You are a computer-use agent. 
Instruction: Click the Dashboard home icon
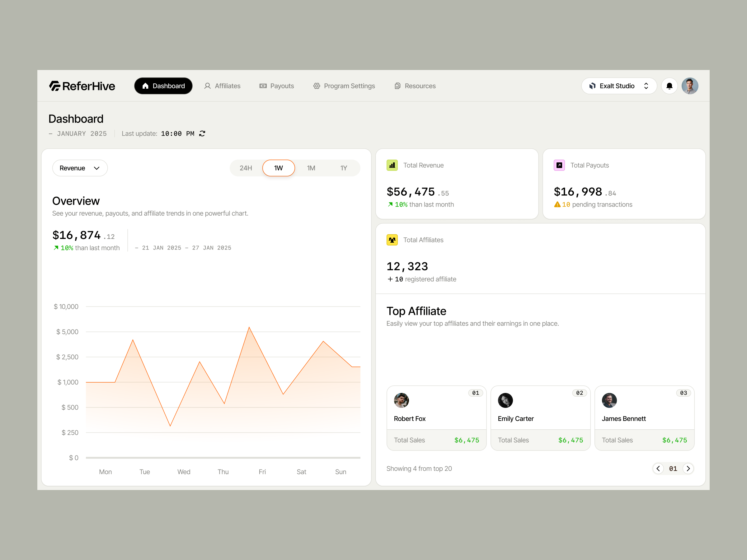coord(146,86)
